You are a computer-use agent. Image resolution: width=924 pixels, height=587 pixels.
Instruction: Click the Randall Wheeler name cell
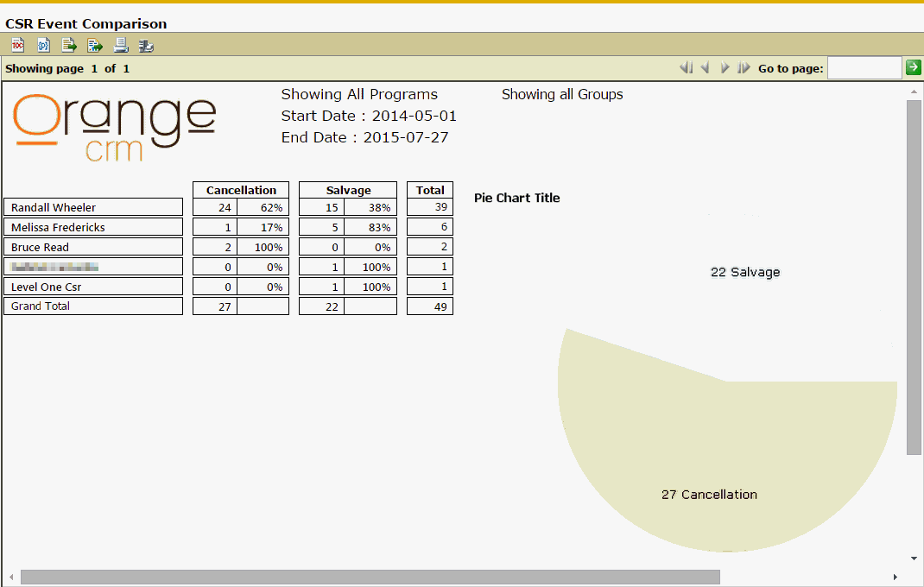click(93, 207)
